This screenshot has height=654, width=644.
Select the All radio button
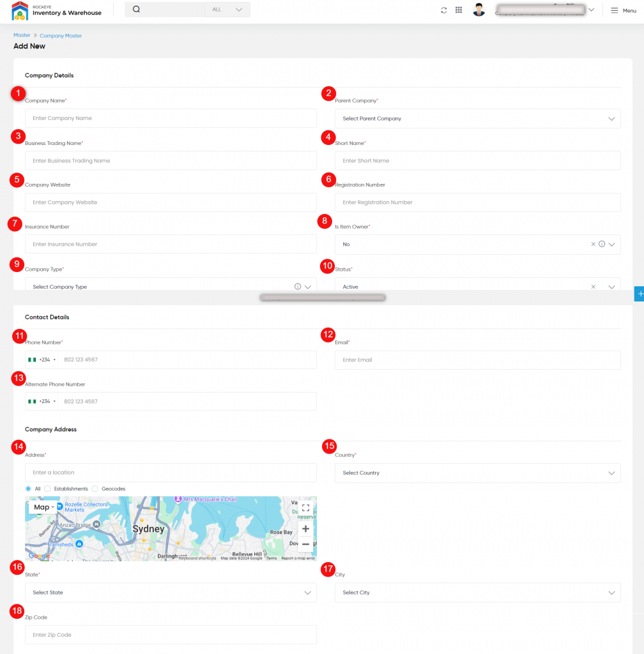(x=28, y=489)
